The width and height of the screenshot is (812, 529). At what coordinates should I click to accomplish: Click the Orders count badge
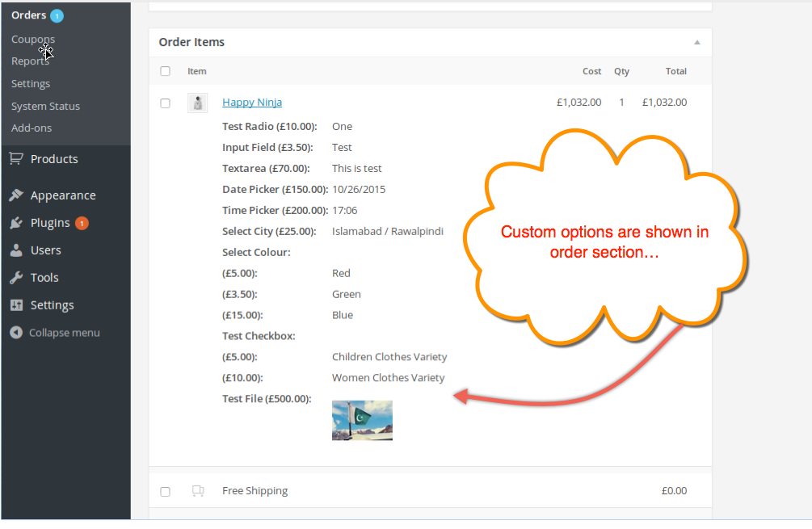(x=57, y=16)
